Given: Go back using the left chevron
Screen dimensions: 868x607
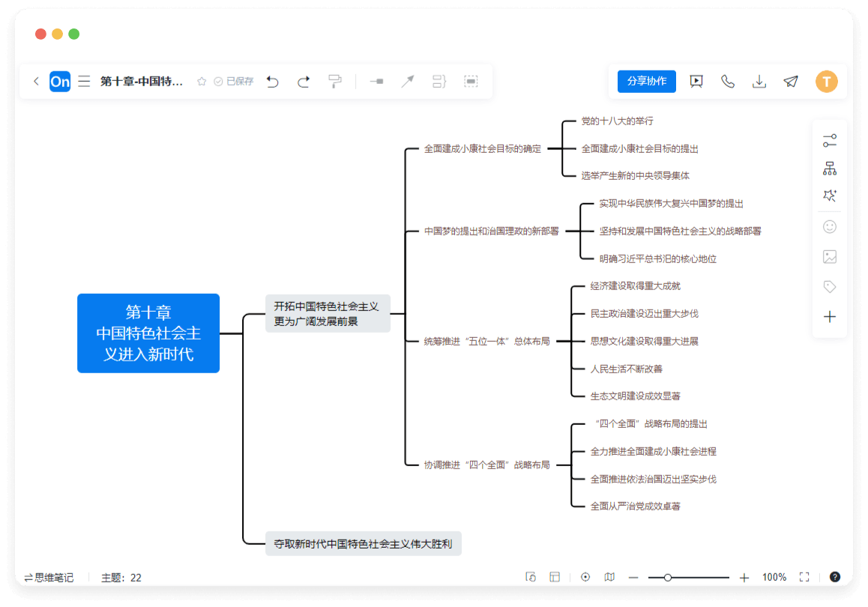Looking at the screenshot, I should (x=36, y=82).
